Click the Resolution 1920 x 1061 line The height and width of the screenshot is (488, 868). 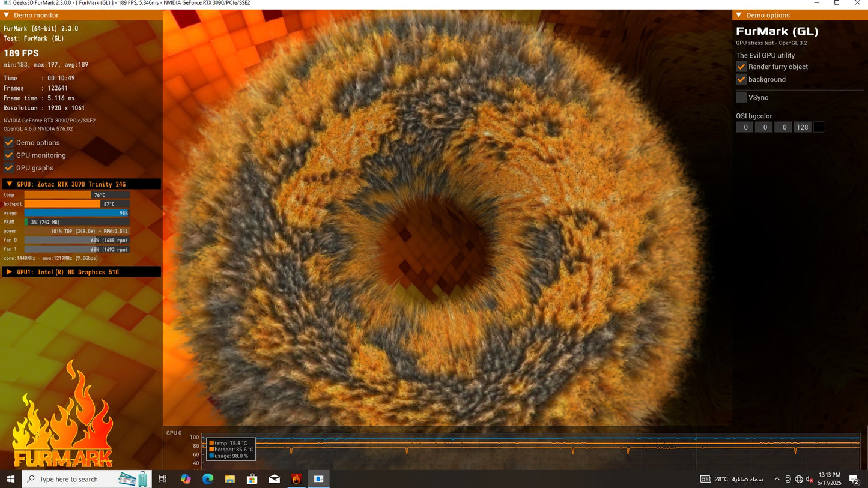point(44,108)
